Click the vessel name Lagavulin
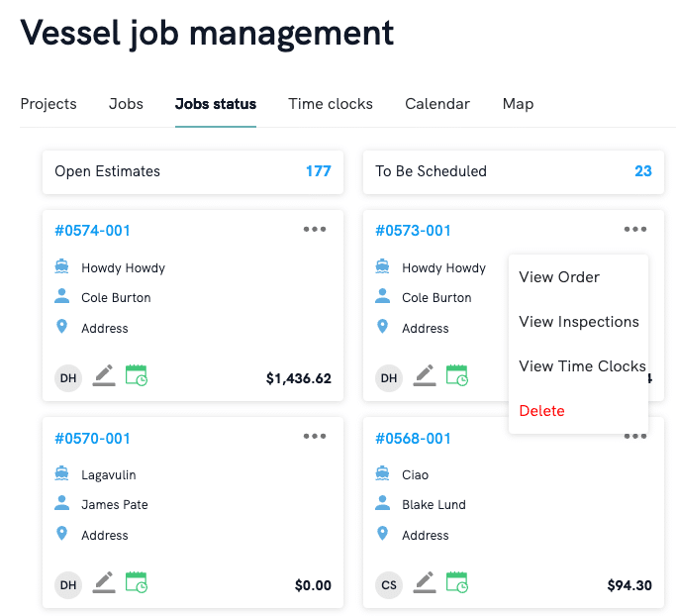676x616 pixels. pos(109,475)
